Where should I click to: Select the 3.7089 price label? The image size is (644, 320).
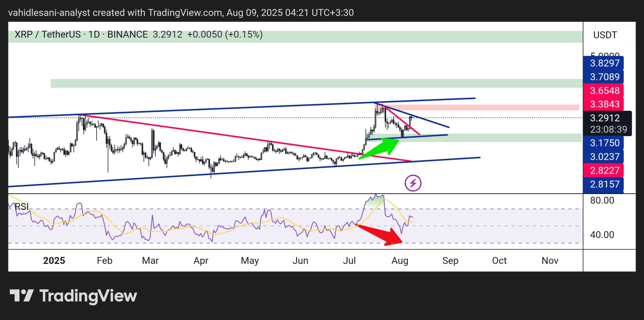[x=604, y=77]
